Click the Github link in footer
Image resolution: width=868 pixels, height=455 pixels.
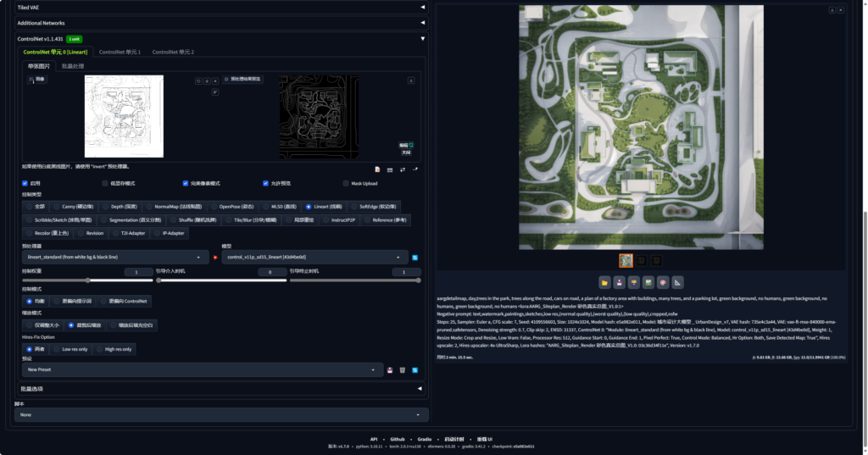(397, 439)
